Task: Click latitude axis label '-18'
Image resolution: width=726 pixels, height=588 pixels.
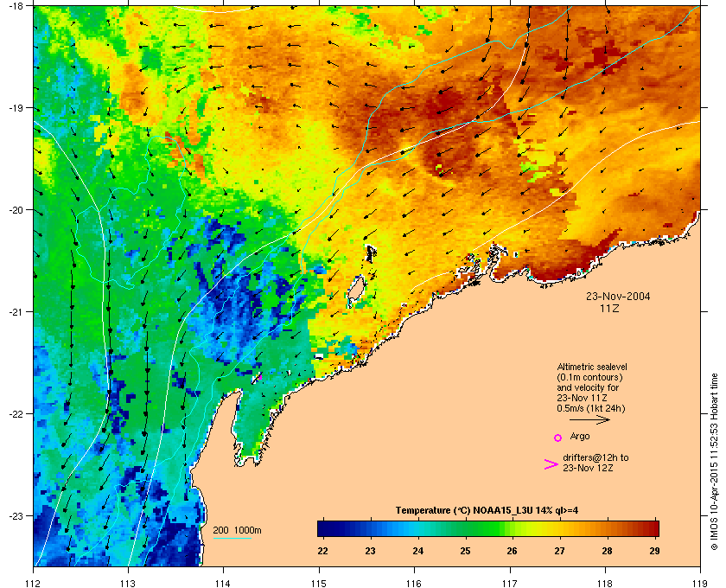Action: [x=16, y=6]
